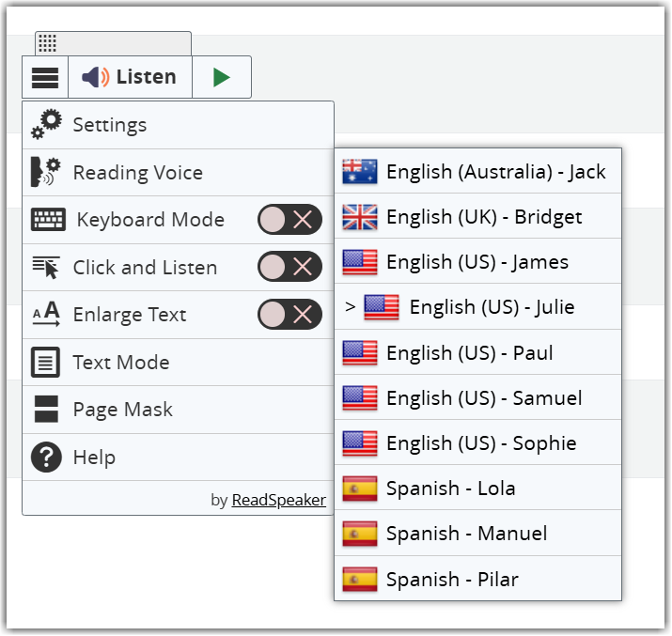
Task: Click the Spanish flag beside Pilar
Action: 360,579
